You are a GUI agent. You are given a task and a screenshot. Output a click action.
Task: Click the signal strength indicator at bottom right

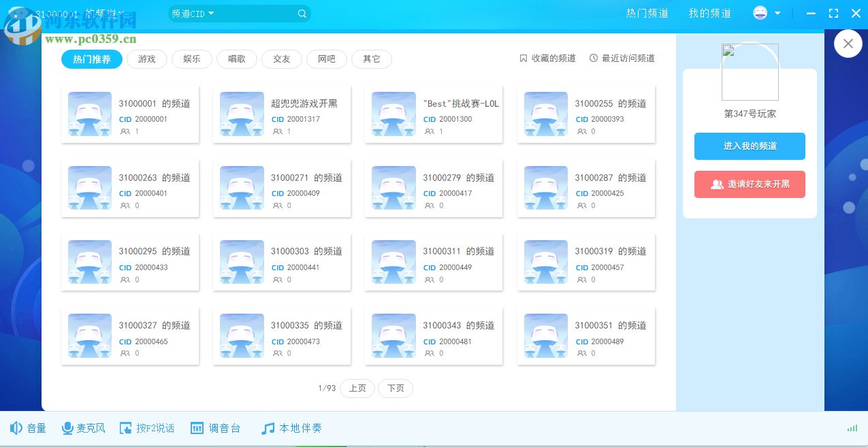(852, 428)
